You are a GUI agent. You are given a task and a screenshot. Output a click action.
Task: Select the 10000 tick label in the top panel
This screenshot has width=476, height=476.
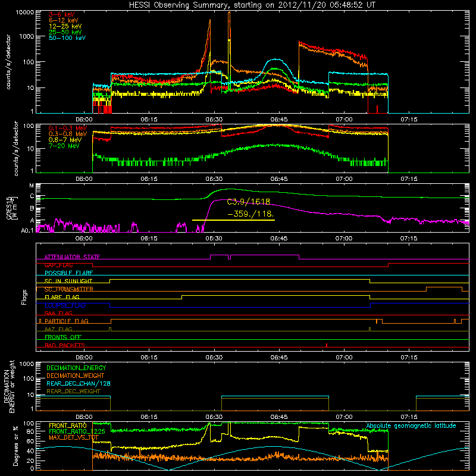(x=25, y=12)
